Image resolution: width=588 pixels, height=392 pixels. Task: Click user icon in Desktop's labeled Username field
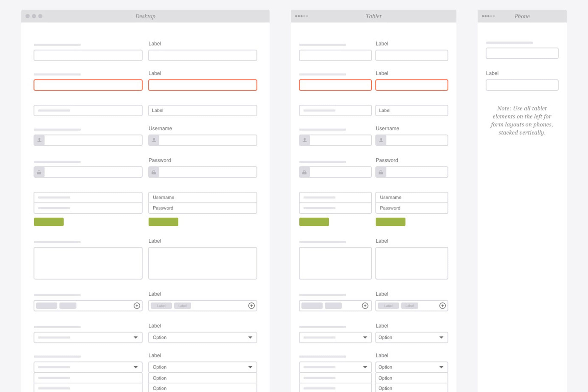coord(154,140)
